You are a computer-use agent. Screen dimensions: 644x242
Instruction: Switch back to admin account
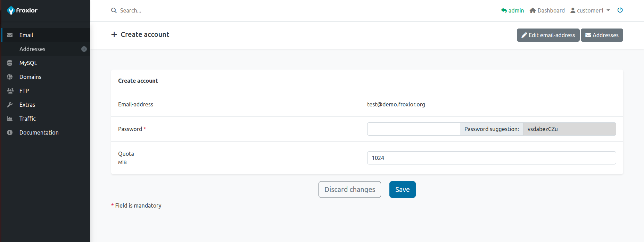(x=512, y=10)
